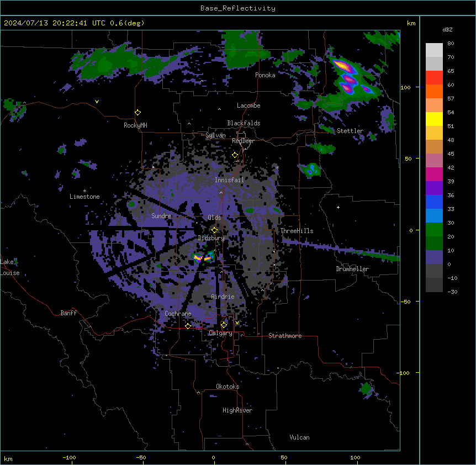This screenshot has width=476, height=465.
Task: Click the yellow diamond marker above Calgary label
Action: 224,325
